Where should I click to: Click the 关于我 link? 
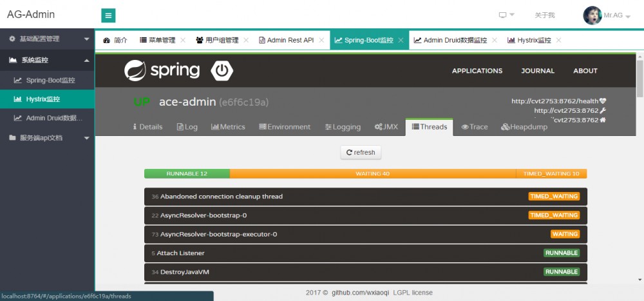click(x=545, y=15)
